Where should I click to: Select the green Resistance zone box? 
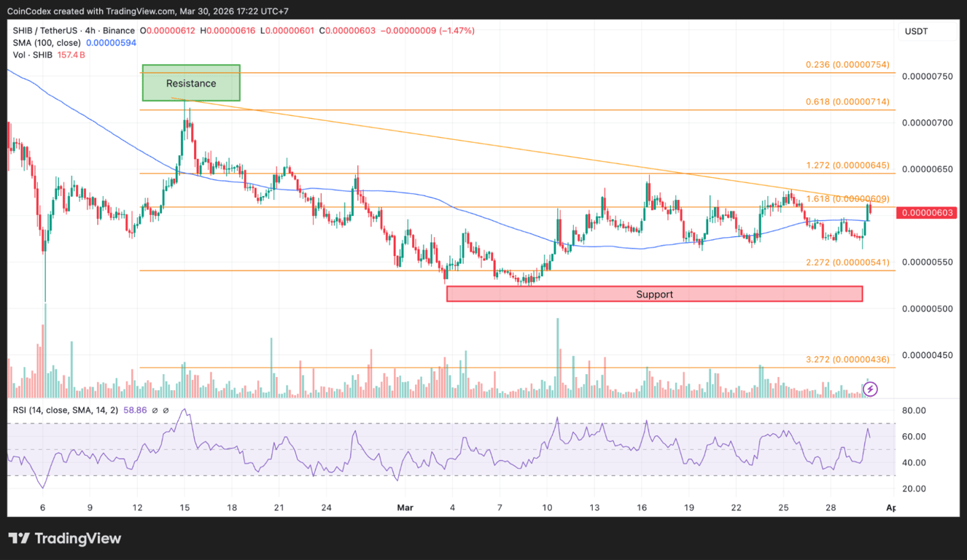click(x=190, y=82)
